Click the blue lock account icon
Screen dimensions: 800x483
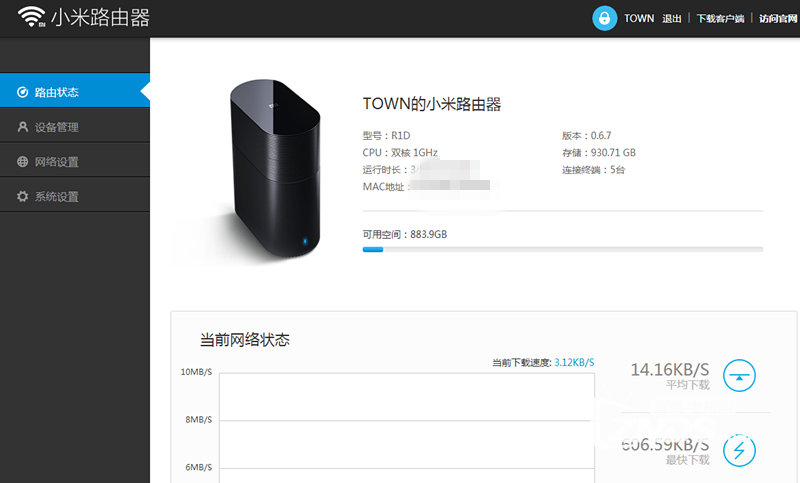(605, 18)
